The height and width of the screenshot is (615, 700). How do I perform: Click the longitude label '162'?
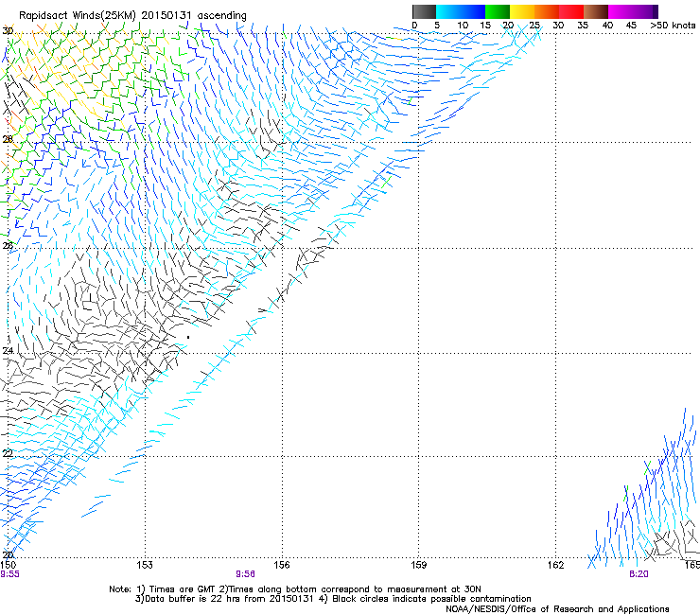coord(556,565)
